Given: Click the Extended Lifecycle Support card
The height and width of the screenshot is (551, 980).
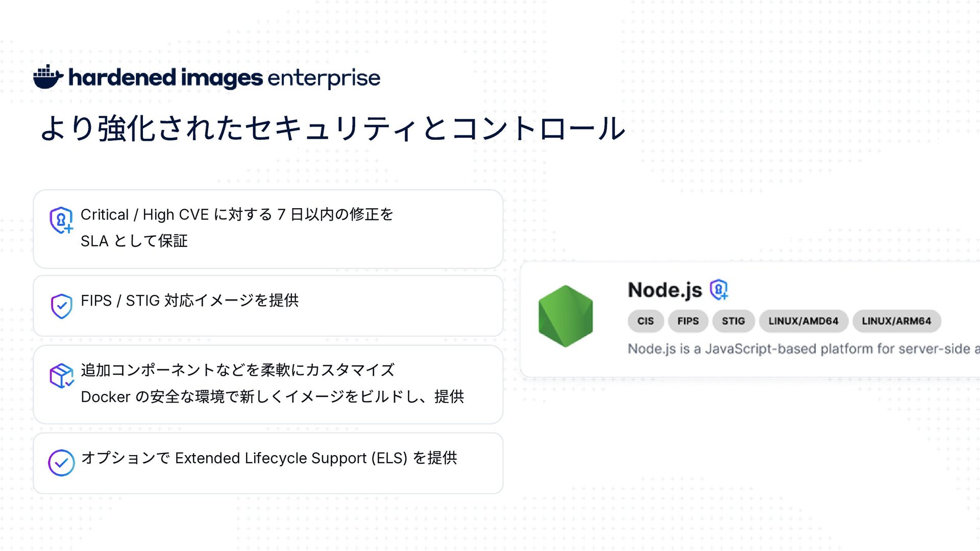Looking at the screenshot, I should (268, 463).
